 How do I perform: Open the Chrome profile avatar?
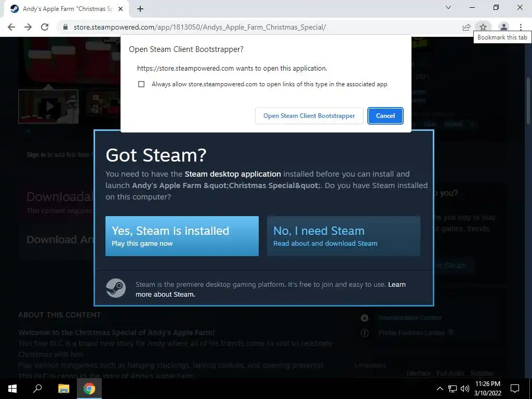click(x=504, y=27)
